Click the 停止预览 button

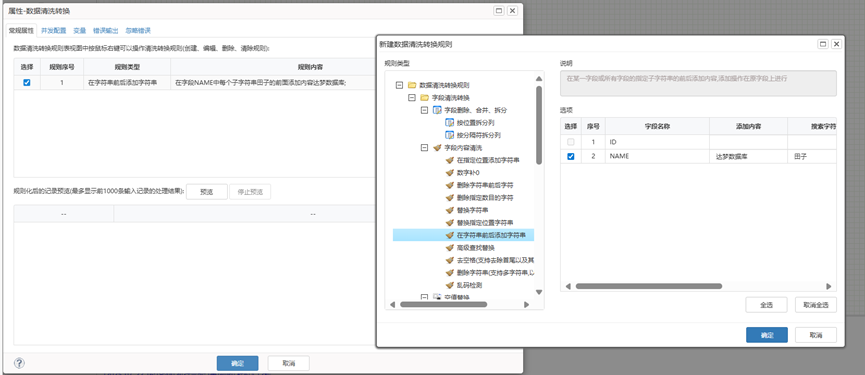point(250,192)
